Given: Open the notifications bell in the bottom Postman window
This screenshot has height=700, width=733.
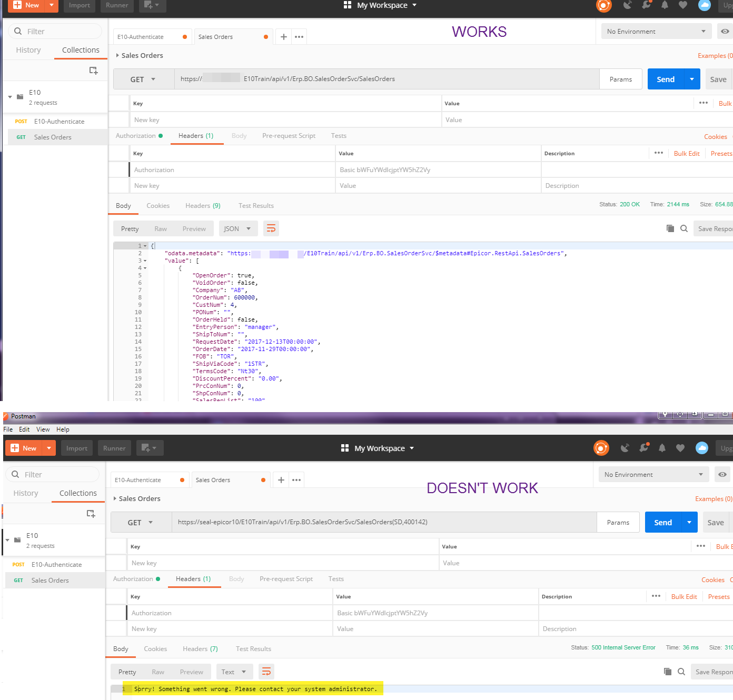Looking at the screenshot, I should tap(662, 448).
